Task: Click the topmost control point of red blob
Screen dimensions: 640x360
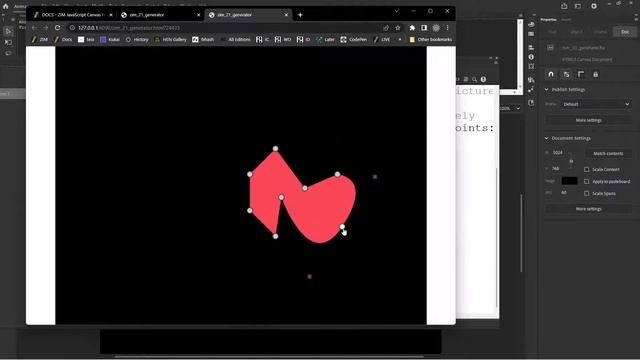Action: point(276,149)
